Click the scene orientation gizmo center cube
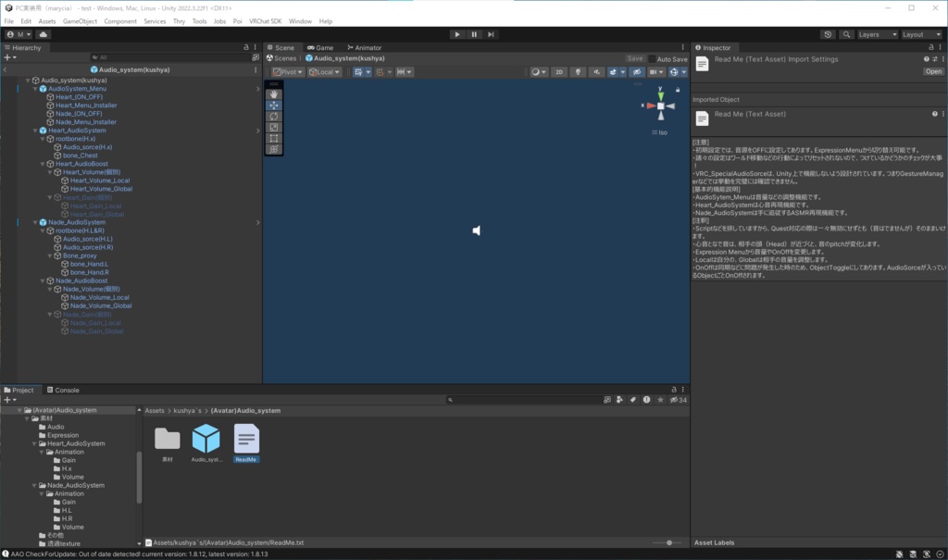Viewport: 948px width, 560px height. pyautogui.click(x=661, y=106)
